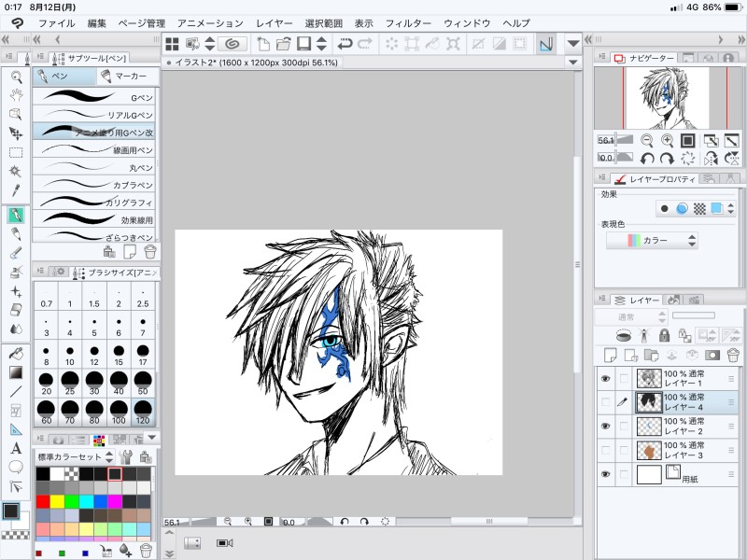The height and width of the screenshot is (560, 747).
Task: Select the rectangular Selection marquee tool
Action: tap(16, 152)
